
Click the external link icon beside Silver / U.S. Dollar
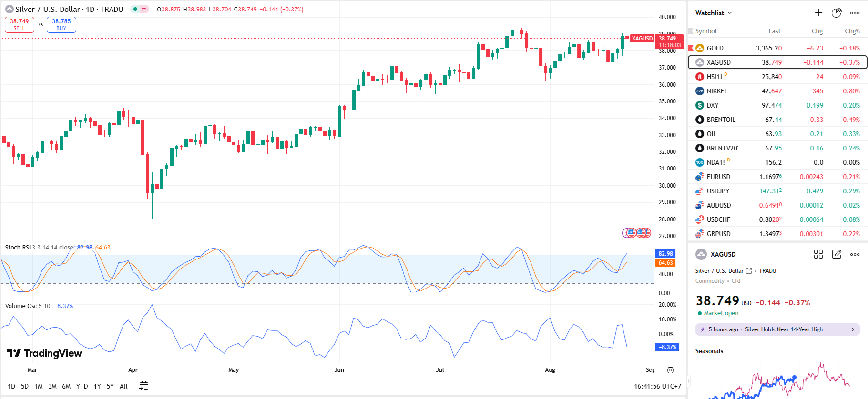[749, 271]
